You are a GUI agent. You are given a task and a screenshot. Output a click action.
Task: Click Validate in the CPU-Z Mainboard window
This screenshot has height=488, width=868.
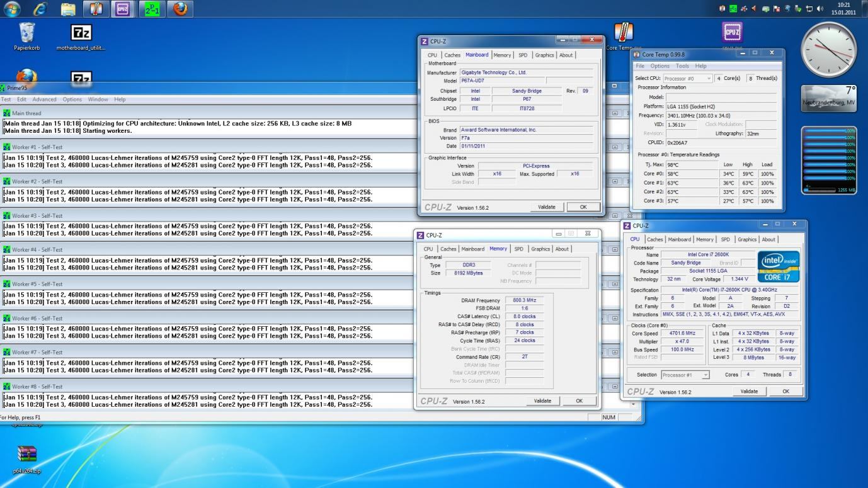(547, 207)
